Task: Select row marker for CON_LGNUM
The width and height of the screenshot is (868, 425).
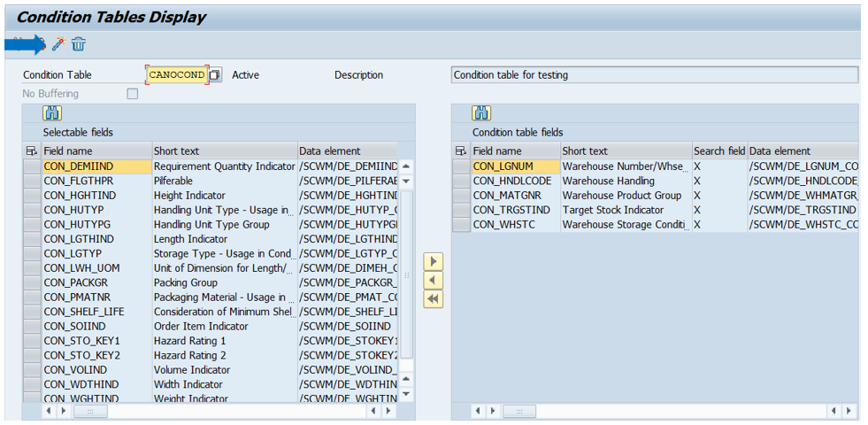Action: [x=460, y=166]
